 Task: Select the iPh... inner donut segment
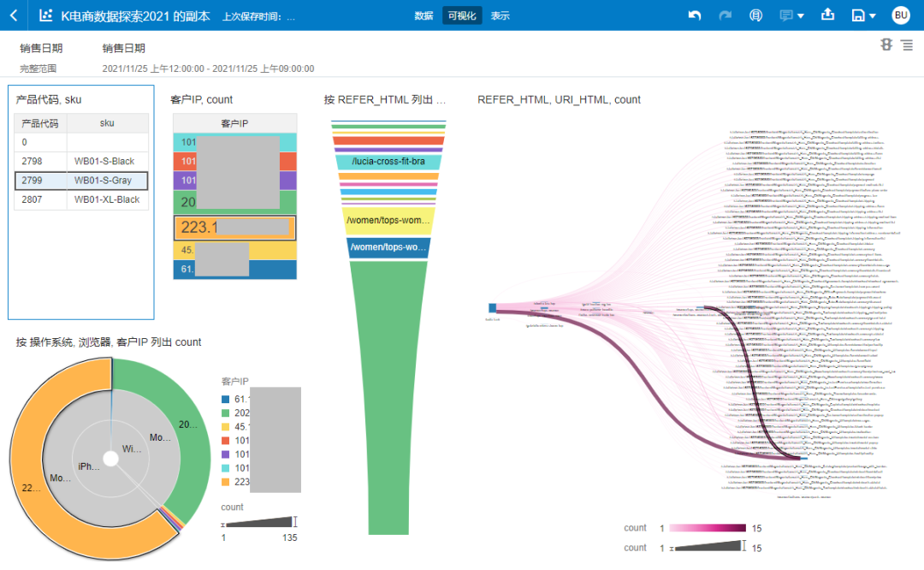88,466
